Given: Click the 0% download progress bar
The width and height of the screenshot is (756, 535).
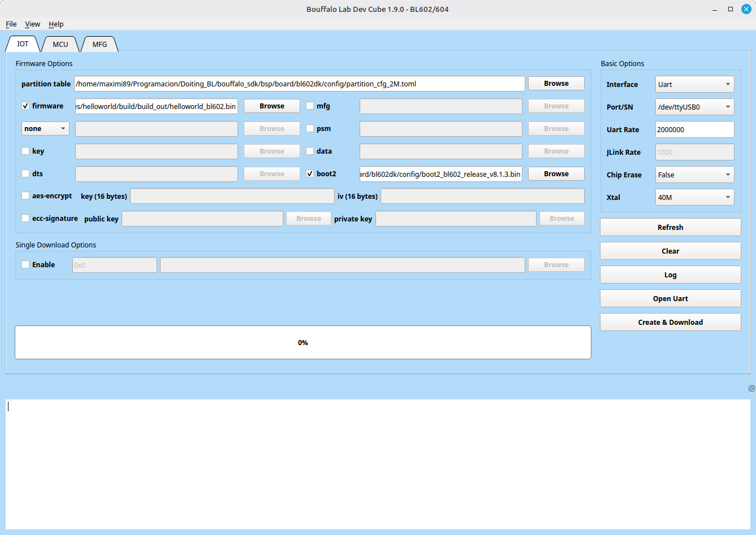Looking at the screenshot, I should tap(303, 342).
